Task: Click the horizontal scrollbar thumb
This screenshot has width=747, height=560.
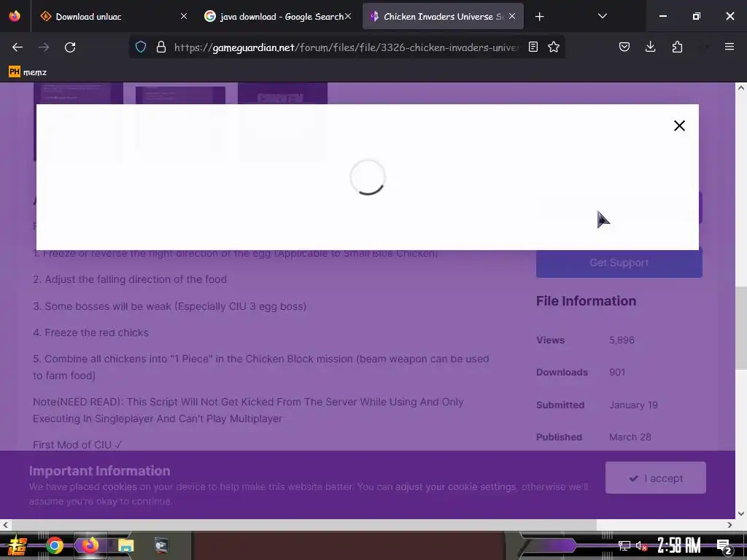Action: pyautogui.click(x=304, y=525)
